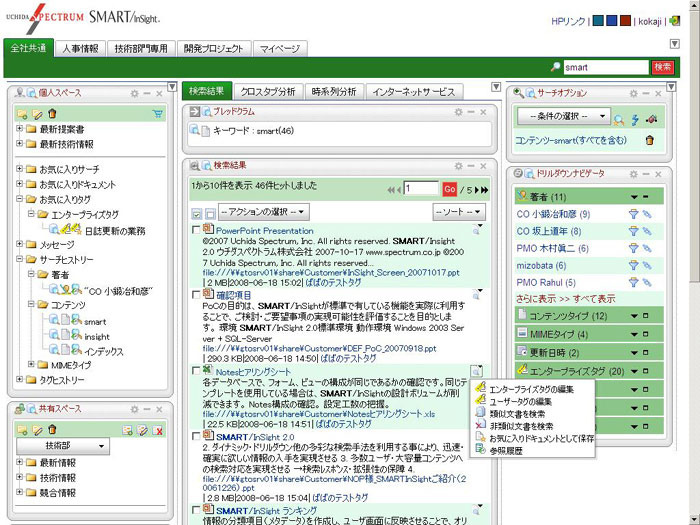Image resolution: width=700 pixels, height=525 pixels.
Task: Open settings gear of ブレッドクラム panel
Action: pos(458,112)
